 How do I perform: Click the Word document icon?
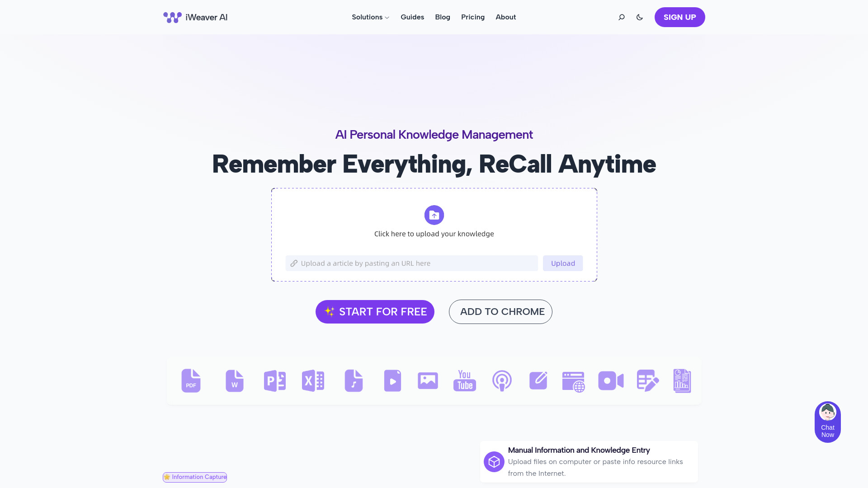coord(234,380)
